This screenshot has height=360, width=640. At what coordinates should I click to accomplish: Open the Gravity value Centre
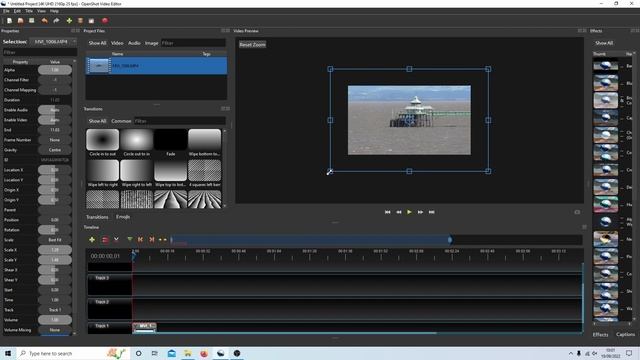pyautogui.click(x=55, y=150)
